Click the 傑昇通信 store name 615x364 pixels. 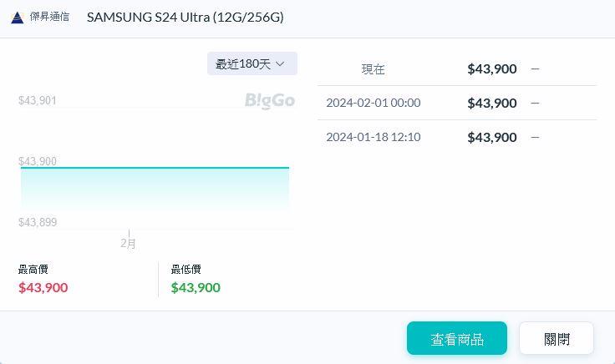click(x=50, y=18)
